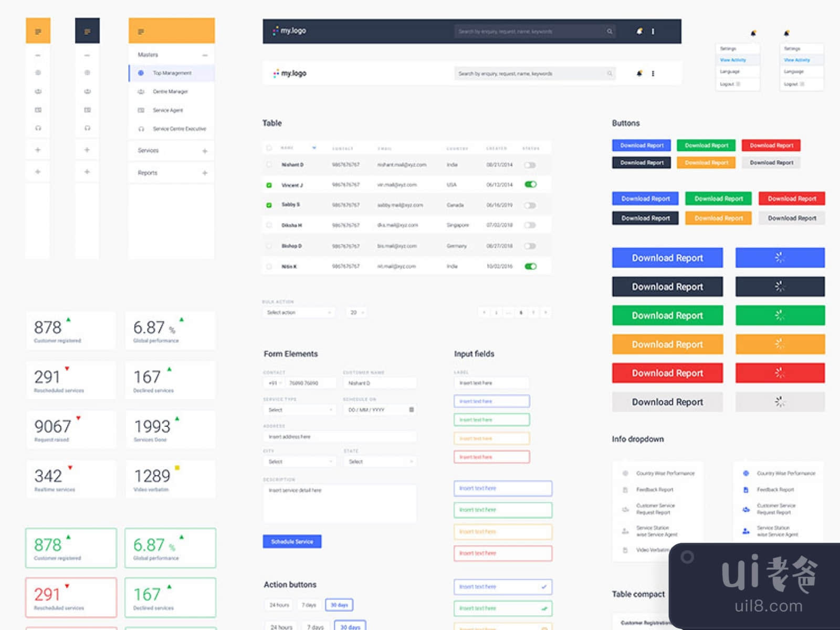The height and width of the screenshot is (630, 840).
Task: Toggle status switch for Nishant D row
Action: tap(530, 165)
